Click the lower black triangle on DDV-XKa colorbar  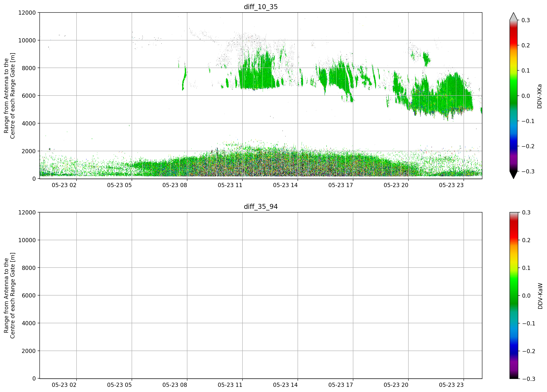(x=513, y=175)
